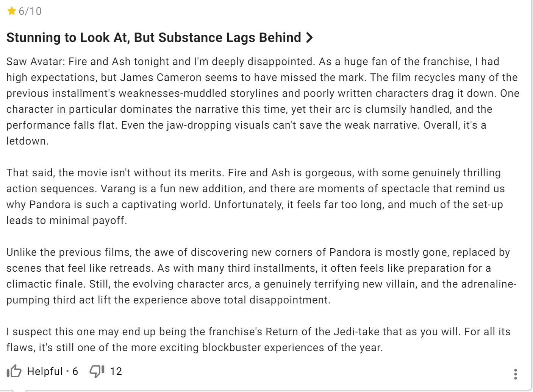Click the review card's bottom-left pointer notch
The height and width of the screenshot is (392, 533).
point(20,390)
